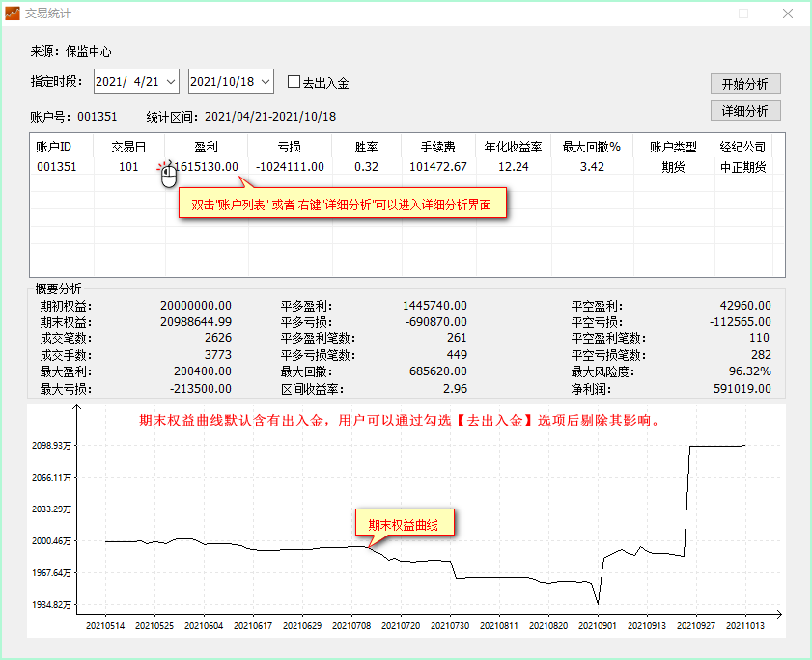Viewport: 812px width, 660px height.
Task: Click the 开始分析 button
Action: tap(745, 84)
